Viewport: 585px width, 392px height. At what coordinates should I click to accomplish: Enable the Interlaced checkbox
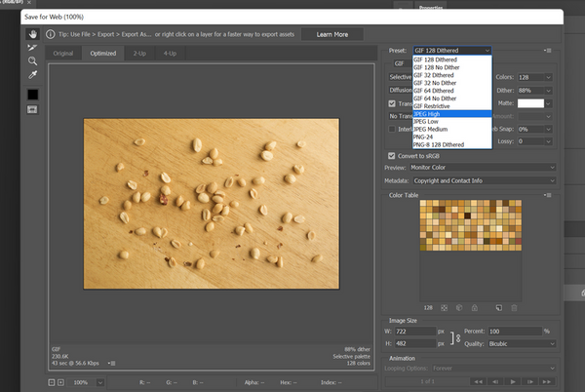392,129
